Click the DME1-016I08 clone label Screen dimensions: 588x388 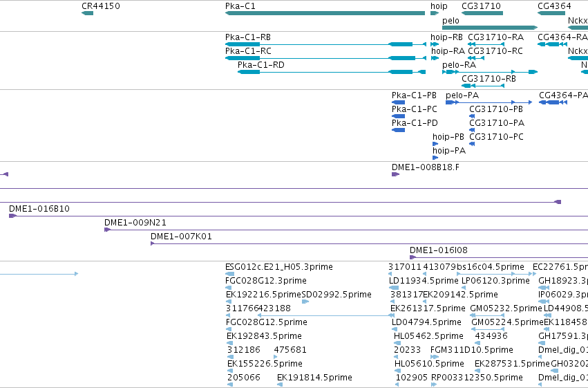[439, 250]
